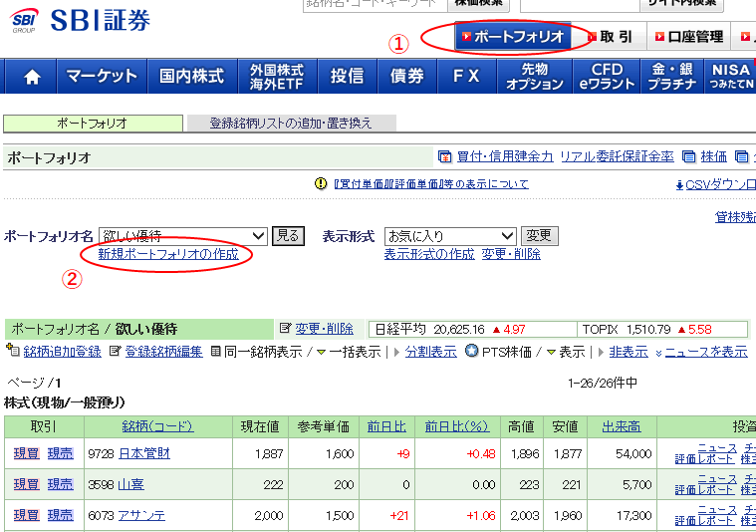Select the 債券 navigation tab
The width and height of the screenshot is (756, 532).
point(407,76)
